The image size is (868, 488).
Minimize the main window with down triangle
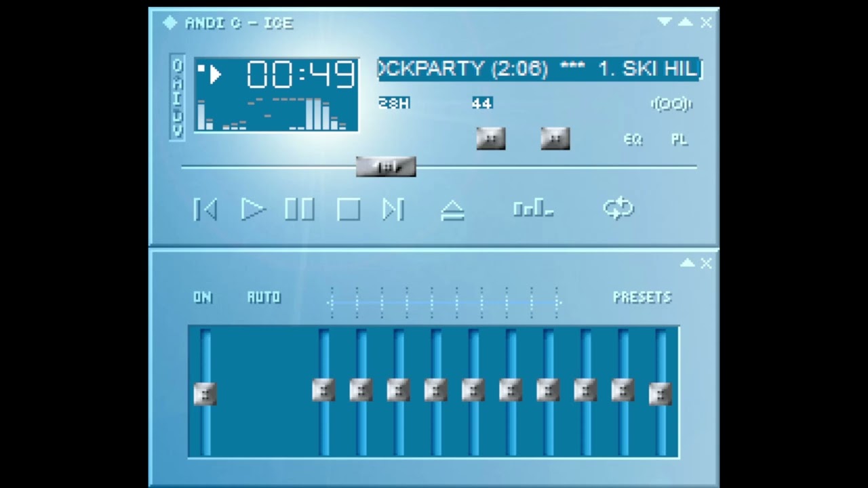pyautogui.click(x=665, y=22)
